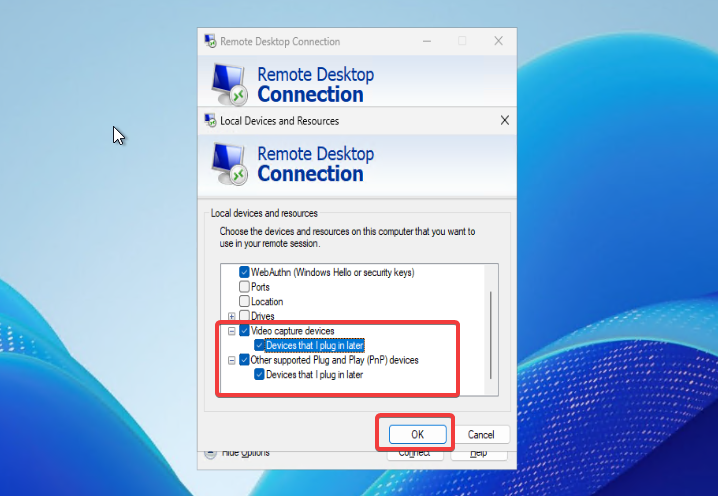Click the Cancel button
This screenshot has width=718, height=496.
(481, 434)
